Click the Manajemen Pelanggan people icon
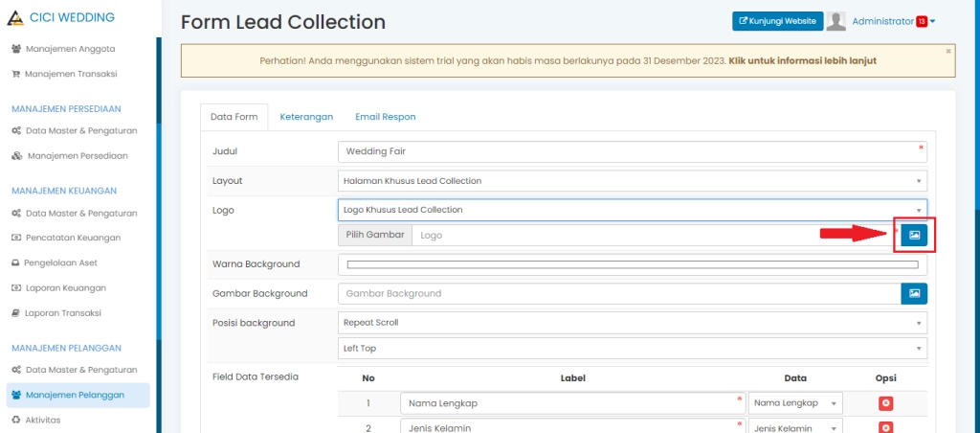Viewport: 980px width, 433px height. 17,395
